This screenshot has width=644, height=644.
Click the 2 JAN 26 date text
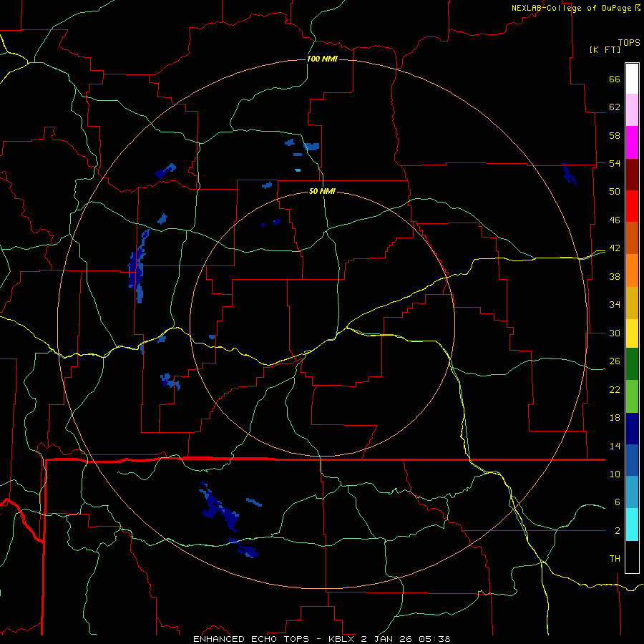[x=387, y=639]
